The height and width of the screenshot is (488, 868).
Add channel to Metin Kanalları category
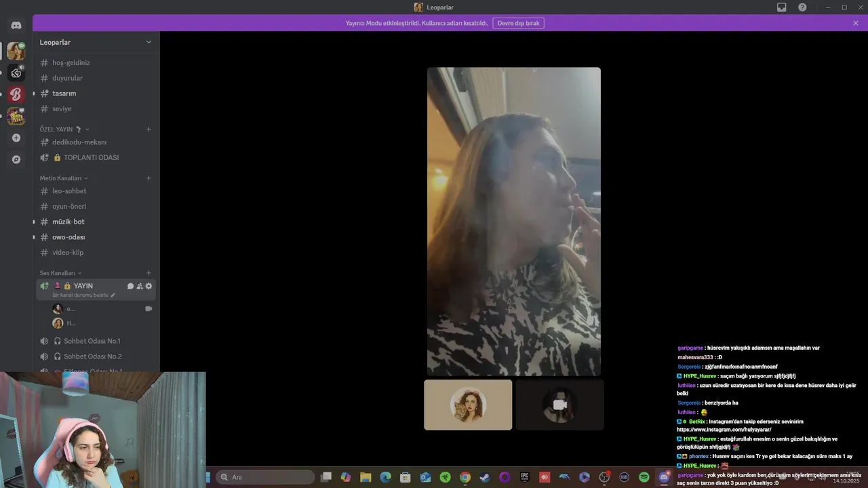click(x=149, y=178)
